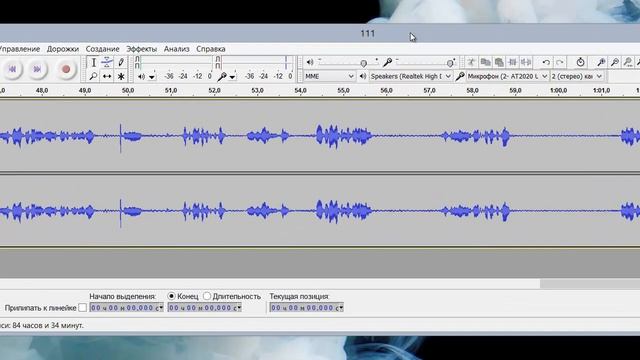Click the 'Начало выделения:' label
This screenshot has height=360, width=640.
(x=122, y=296)
